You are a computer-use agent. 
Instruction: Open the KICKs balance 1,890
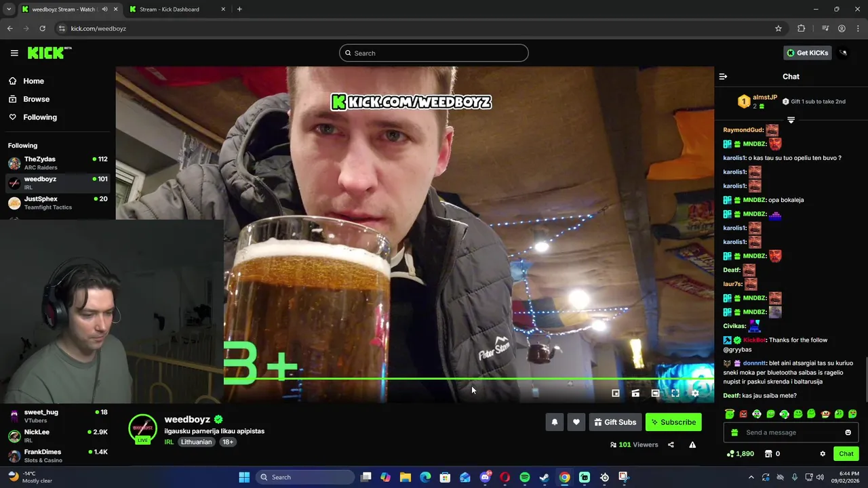740,453
